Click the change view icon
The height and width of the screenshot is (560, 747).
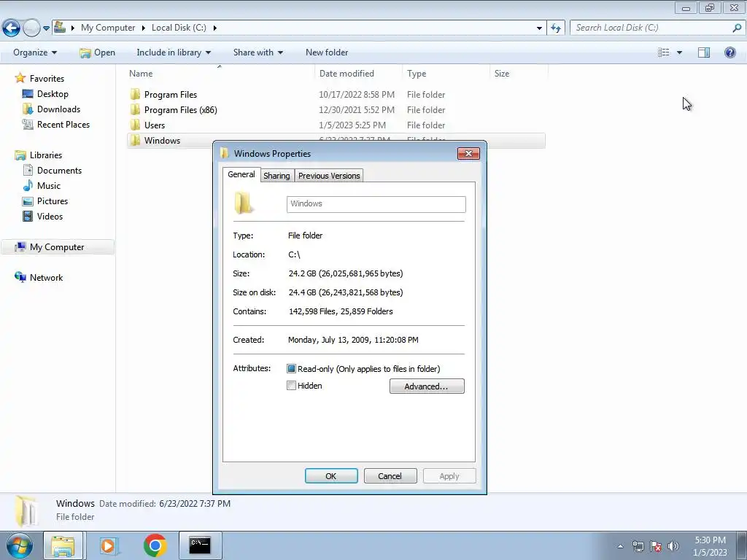[x=664, y=52]
